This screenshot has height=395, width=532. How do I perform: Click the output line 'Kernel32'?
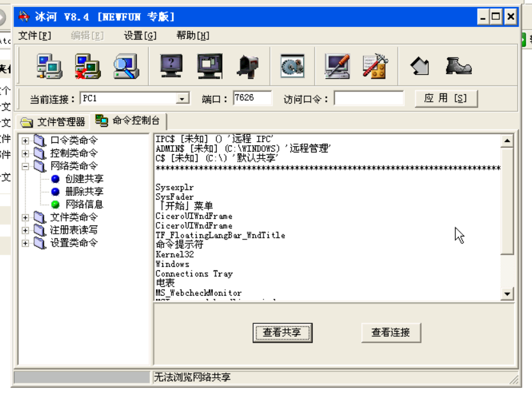tap(175, 254)
